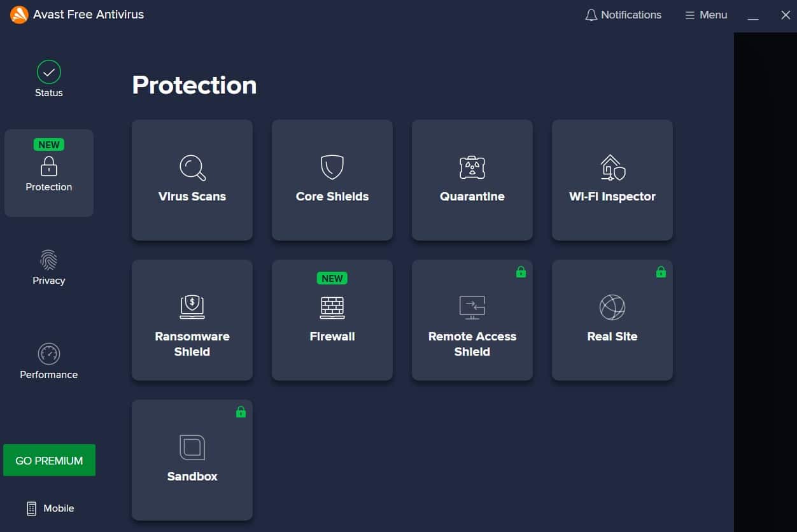Open the Real Site feature
This screenshot has height=532, width=797.
coord(612,320)
